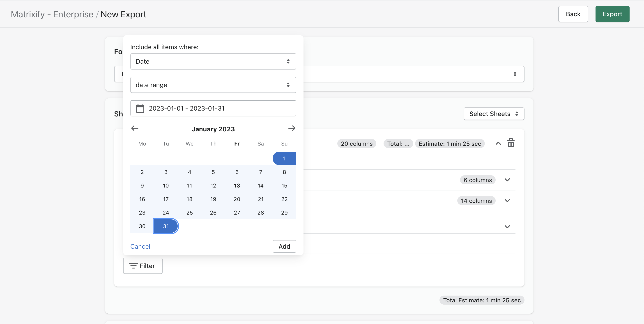Select January 1 in the calendar
The image size is (644, 324).
(284, 158)
